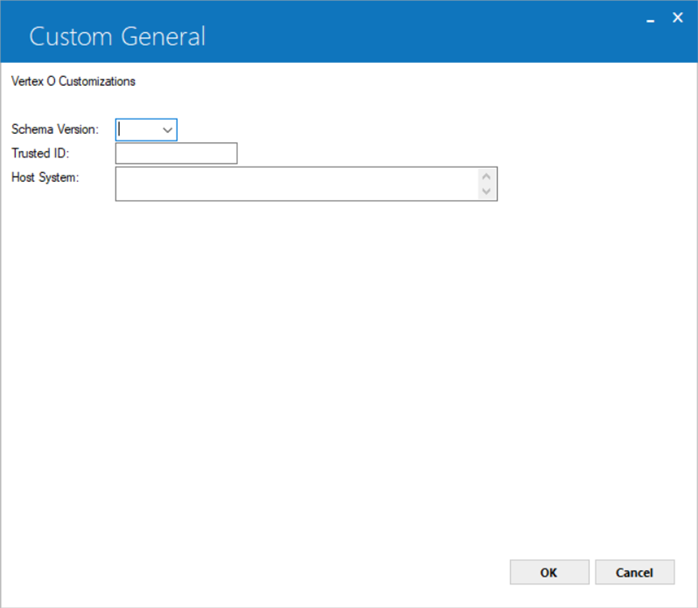
Task: Click into the Host System text area
Action: [x=297, y=184]
